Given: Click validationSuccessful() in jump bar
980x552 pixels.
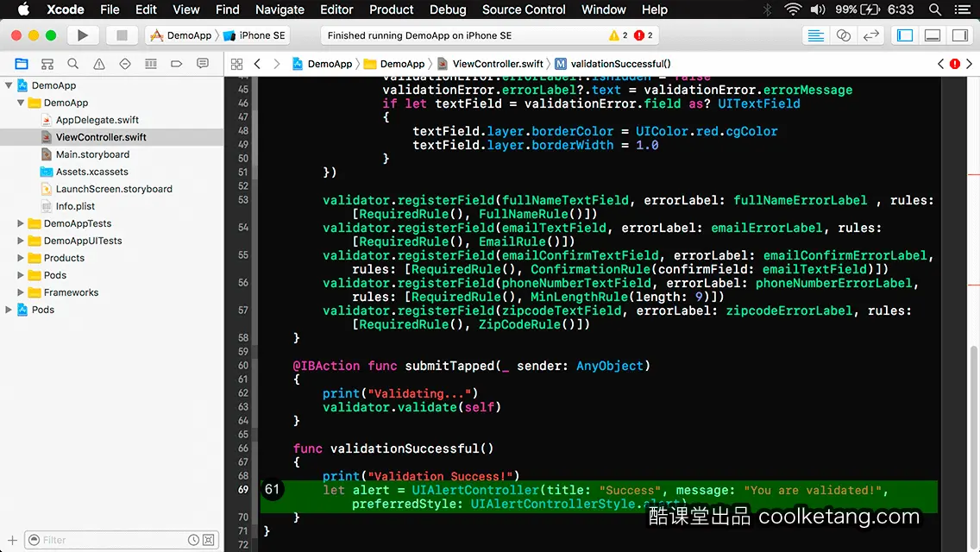Looking at the screenshot, I should click(613, 64).
